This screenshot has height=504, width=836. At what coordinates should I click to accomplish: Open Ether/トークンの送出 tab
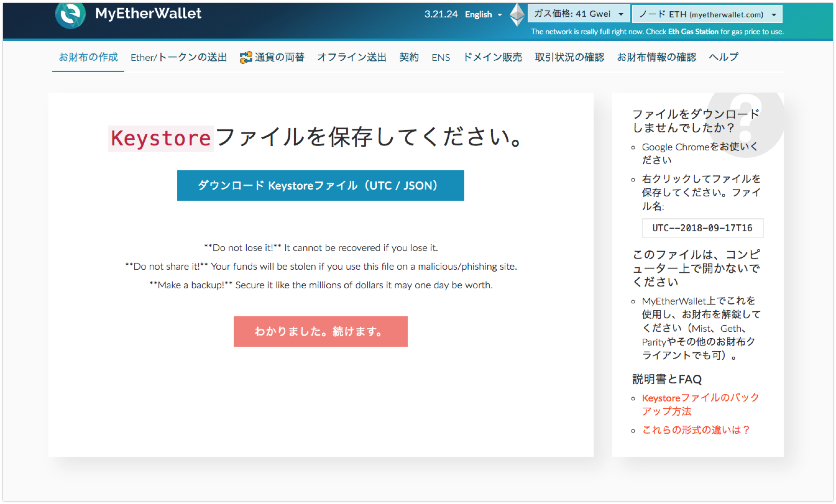(179, 57)
